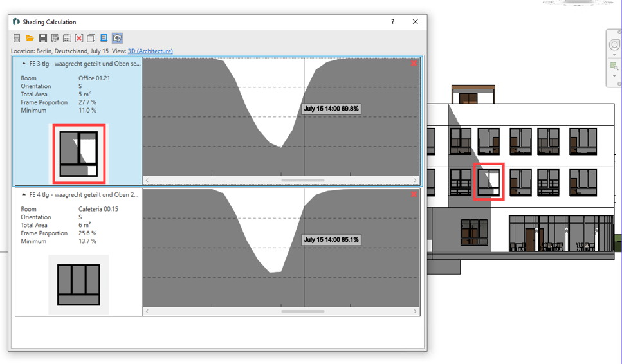Image resolution: width=622 pixels, height=364 pixels.
Task: Collapse the FE 4 tlg window entry
Action: click(24, 194)
